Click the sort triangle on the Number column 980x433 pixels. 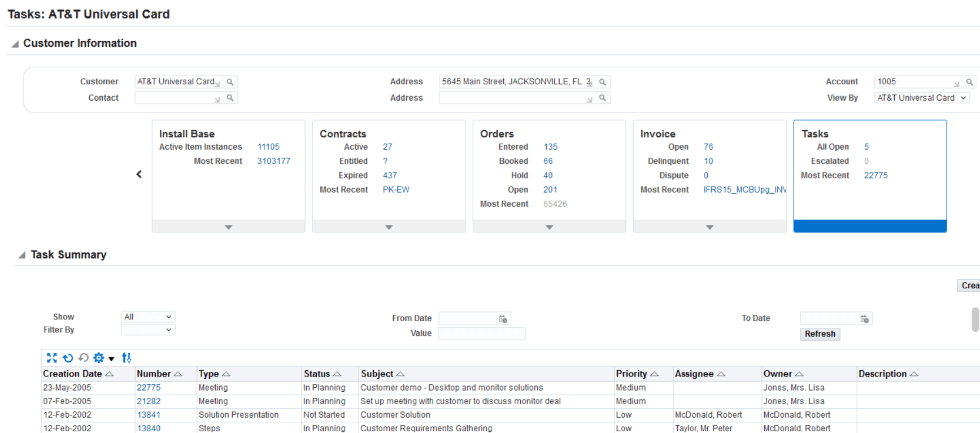pyautogui.click(x=178, y=374)
